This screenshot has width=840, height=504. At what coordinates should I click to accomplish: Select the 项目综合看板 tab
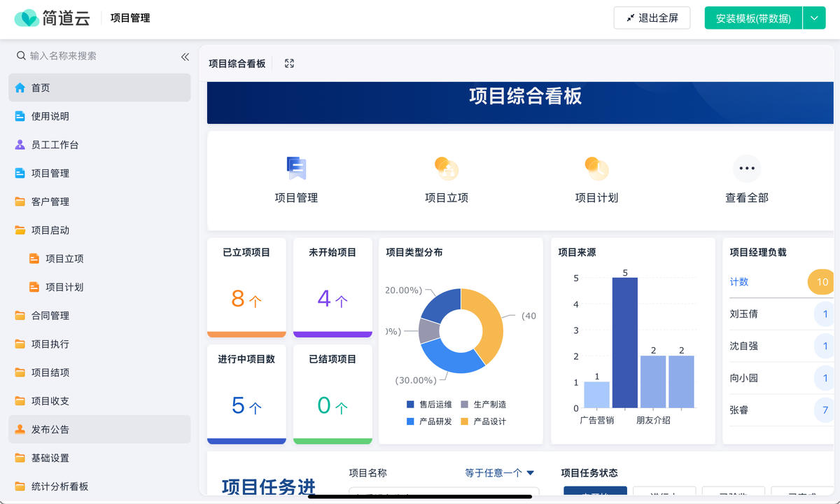point(237,64)
